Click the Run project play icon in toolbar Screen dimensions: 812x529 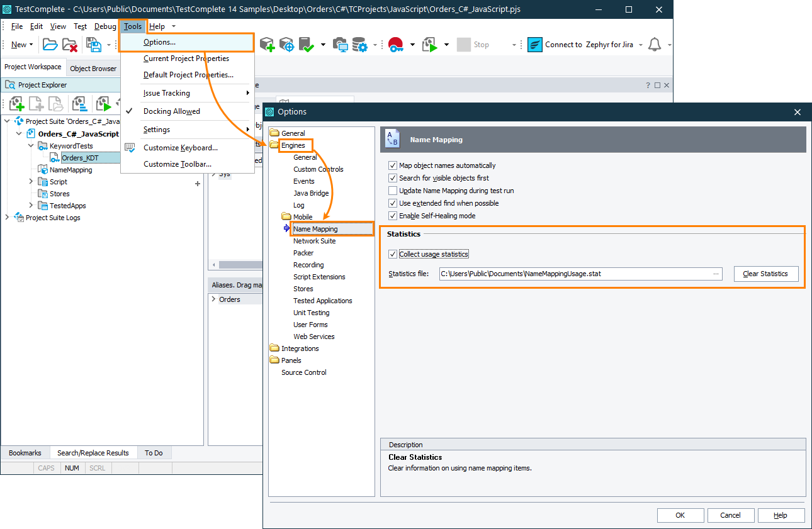click(x=430, y=45)
